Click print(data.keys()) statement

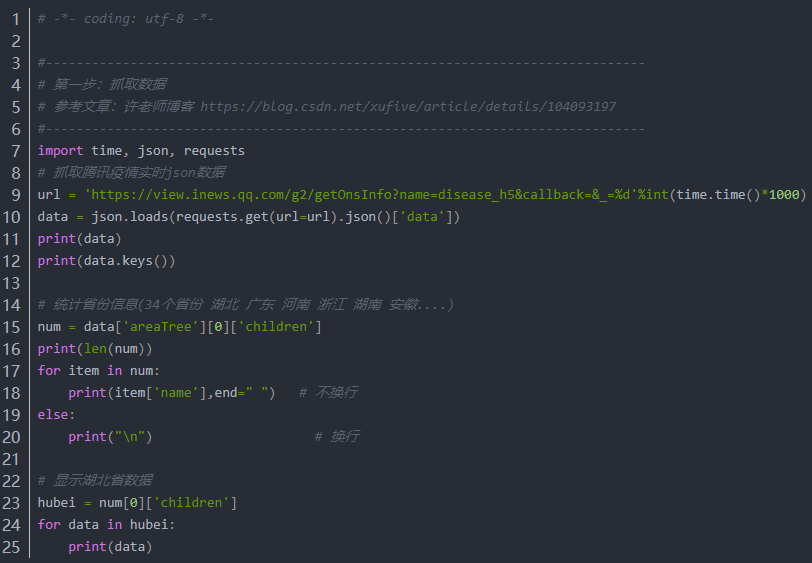pyautogui.click(x=106, y=261)
